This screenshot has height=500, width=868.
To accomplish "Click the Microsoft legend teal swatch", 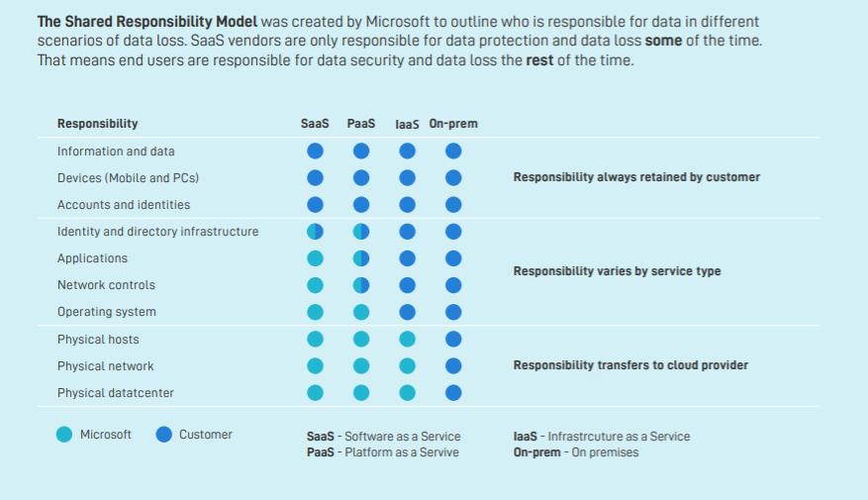I will pyautogui.click(x=64, y=435).
